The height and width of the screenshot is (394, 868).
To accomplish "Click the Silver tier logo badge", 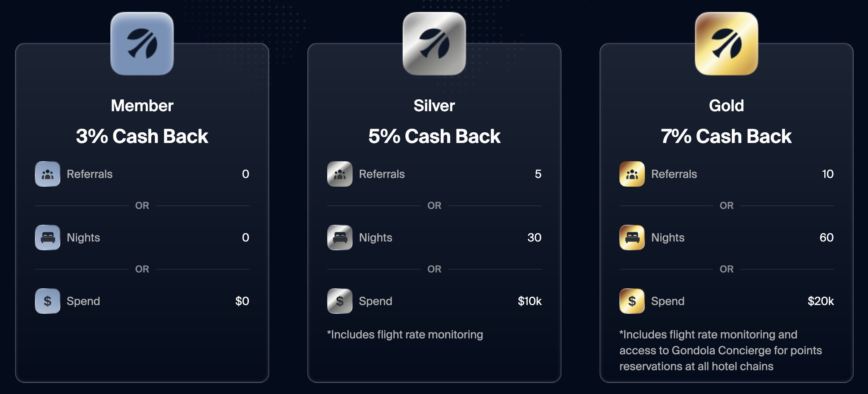I will [x=434, y=44].
